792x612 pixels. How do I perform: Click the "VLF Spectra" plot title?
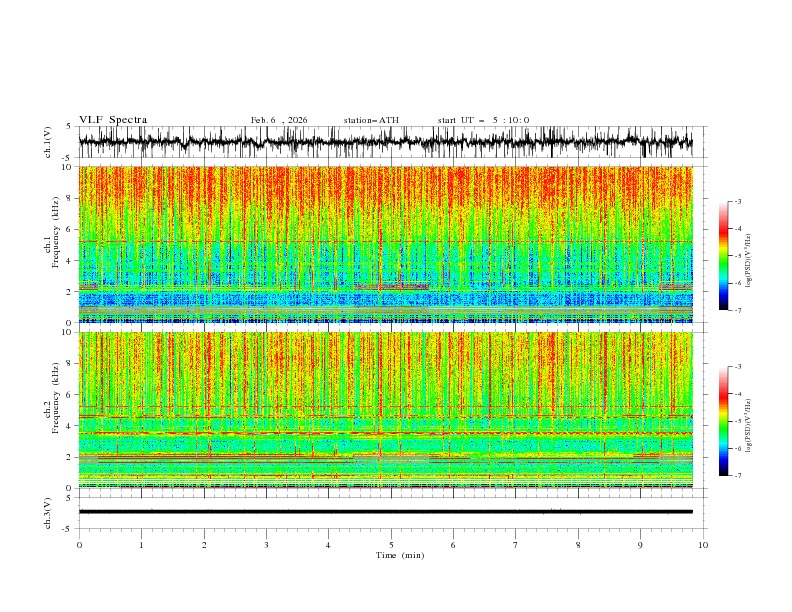[x=113, y=120]
